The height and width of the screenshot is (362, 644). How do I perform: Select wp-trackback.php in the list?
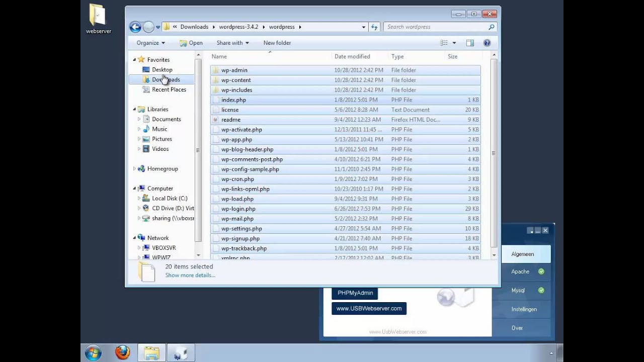coord(345,248)
